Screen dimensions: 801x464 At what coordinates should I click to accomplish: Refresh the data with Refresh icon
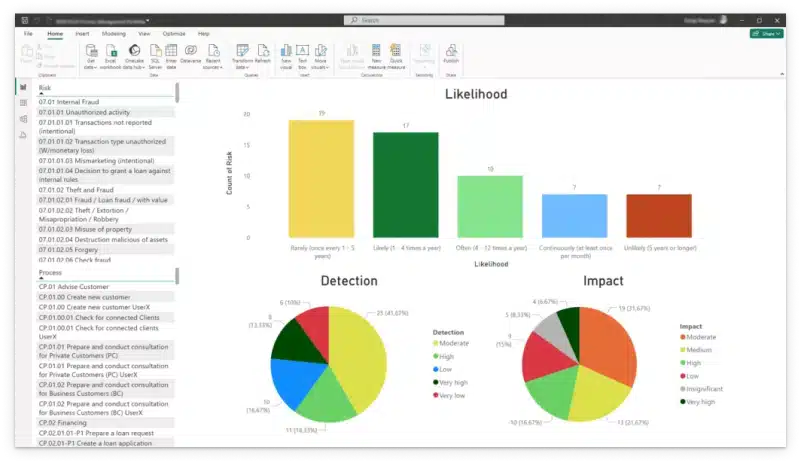[263, 51]
